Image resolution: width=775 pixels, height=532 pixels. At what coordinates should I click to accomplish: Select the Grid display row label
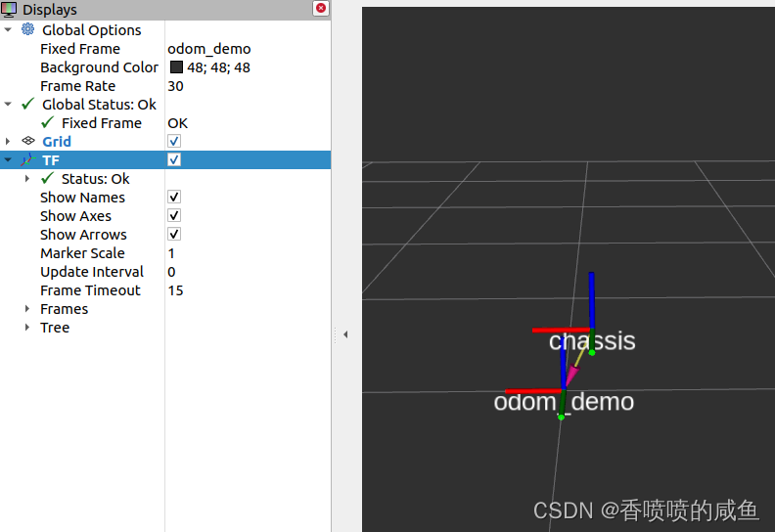(57, 141)
